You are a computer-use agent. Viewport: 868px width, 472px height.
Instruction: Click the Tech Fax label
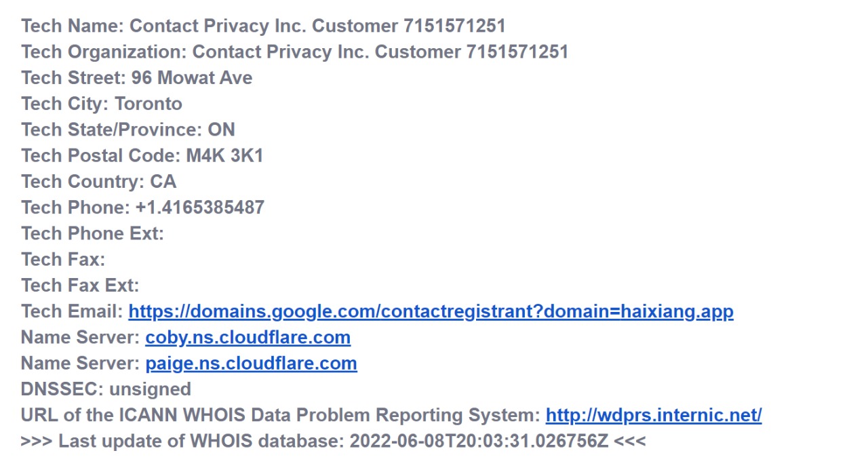click(x=63, y=259)
